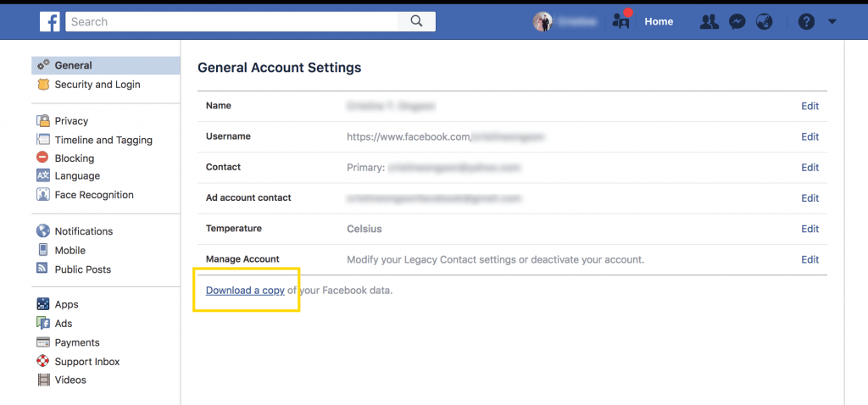Go to Home in top bar
This screenshot has height=405, width=868.
659,22
